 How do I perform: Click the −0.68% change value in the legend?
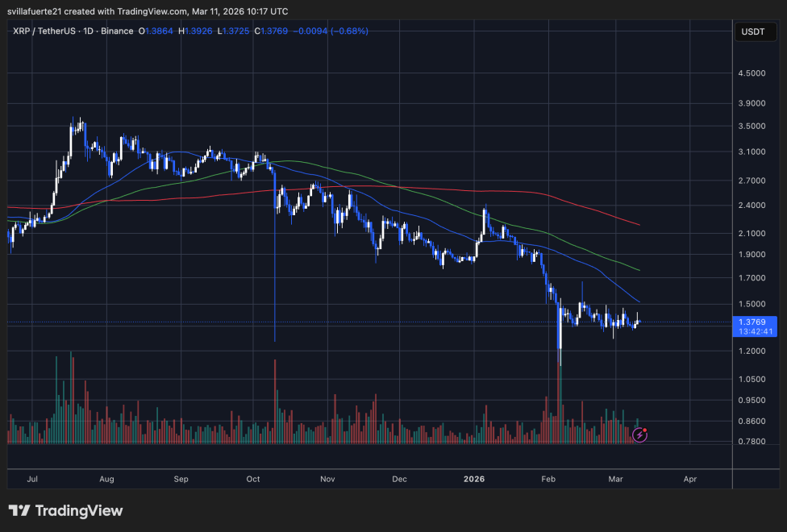point(349,31)
